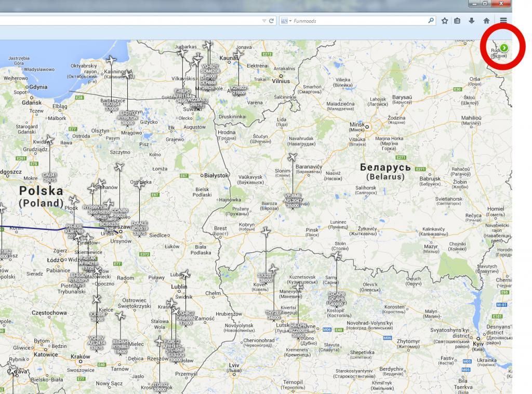This screenshot has height=394, width=532.
Task: Select the KZR922 plane icon near Kaunas
Action: click(238, 55)
